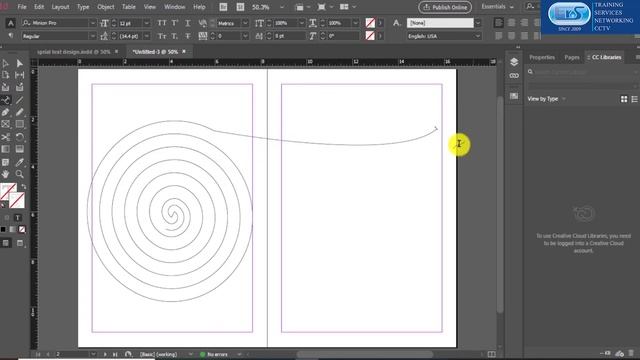Click the Publish Online button
This screenshot has height=360, width=640.
[445, 7]
